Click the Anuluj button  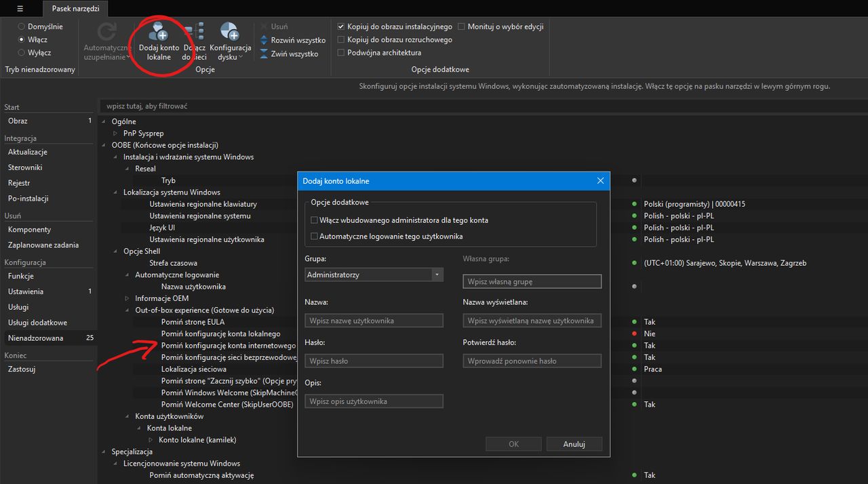pyautogui.click(x=574, y=444)
